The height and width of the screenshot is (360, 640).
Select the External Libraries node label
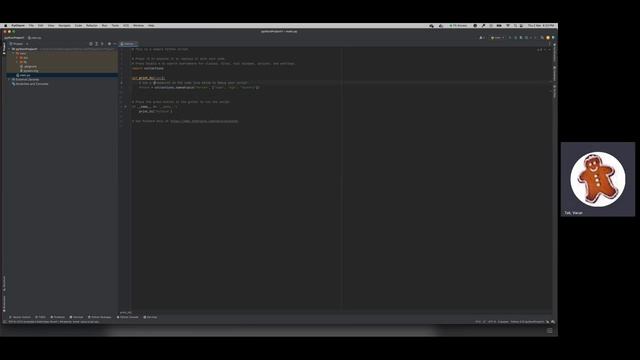coord(27,80)
